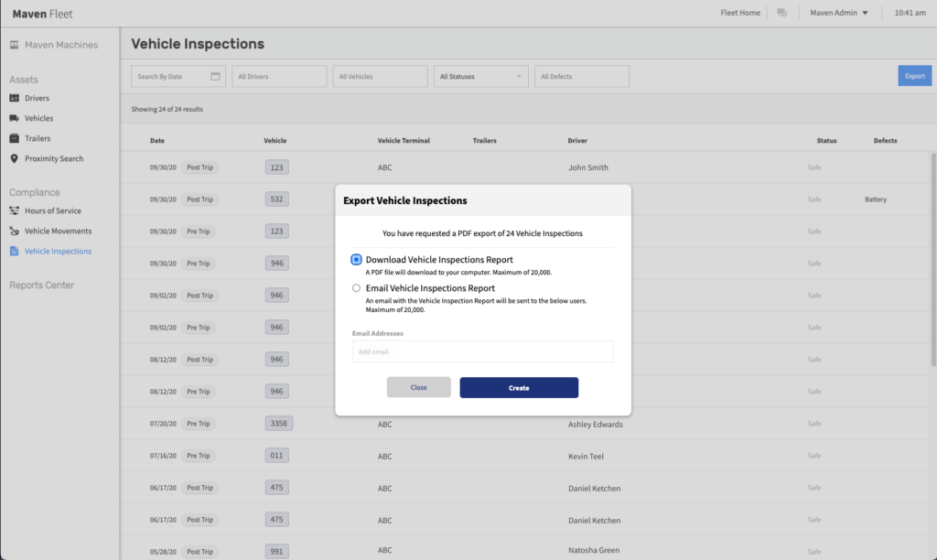The height and width of the screenshot is (560, 937).
Task: Select Download Vehicle Inspections Report radio button
Action: click(356, 259)
